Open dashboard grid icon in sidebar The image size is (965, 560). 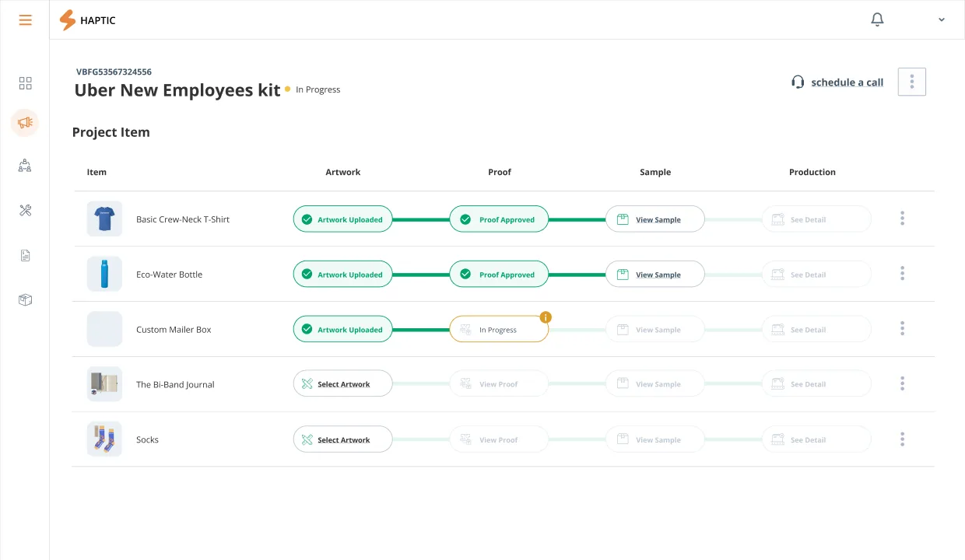coord(25,83)
